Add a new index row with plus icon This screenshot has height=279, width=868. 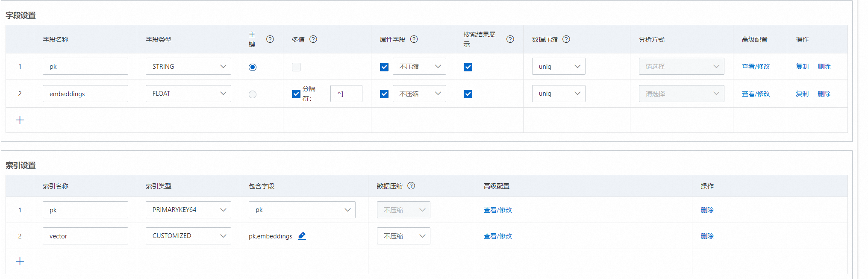20,261
